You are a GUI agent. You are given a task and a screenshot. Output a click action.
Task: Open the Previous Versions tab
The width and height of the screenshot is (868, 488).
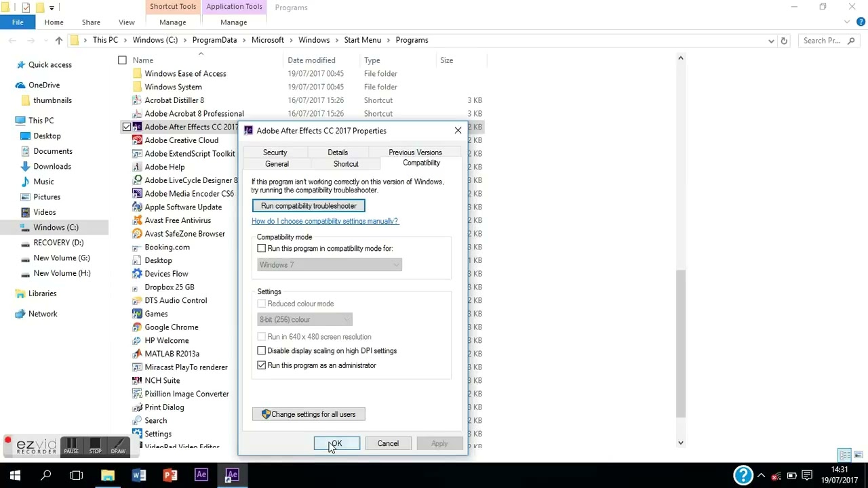tap(415, 152)
